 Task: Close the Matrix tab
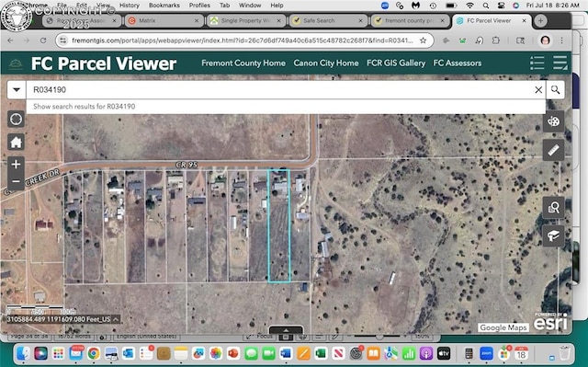tap(197, 20)
